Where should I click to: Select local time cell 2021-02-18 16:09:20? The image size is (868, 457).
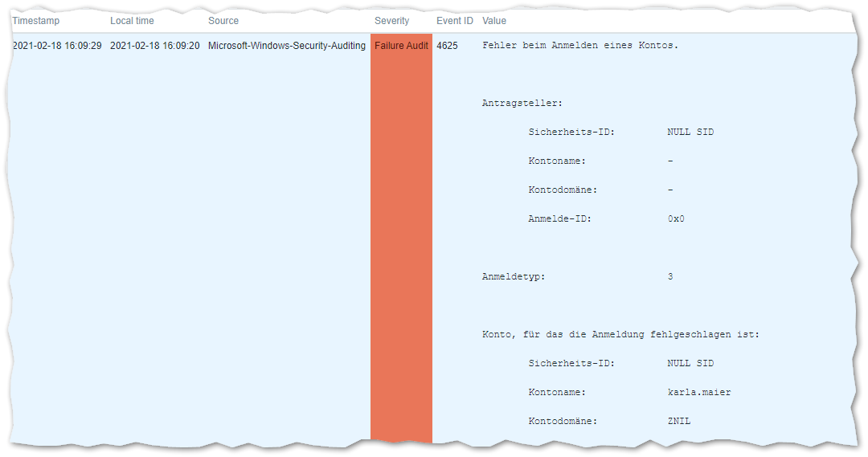coord(154,46)
